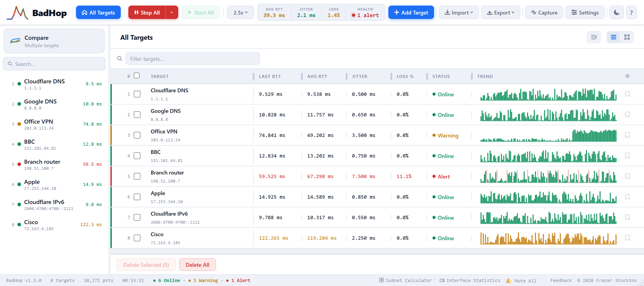Select Branch router in sidebar list
The width and height of the screenshot is (644, 286).
point(54,164)
